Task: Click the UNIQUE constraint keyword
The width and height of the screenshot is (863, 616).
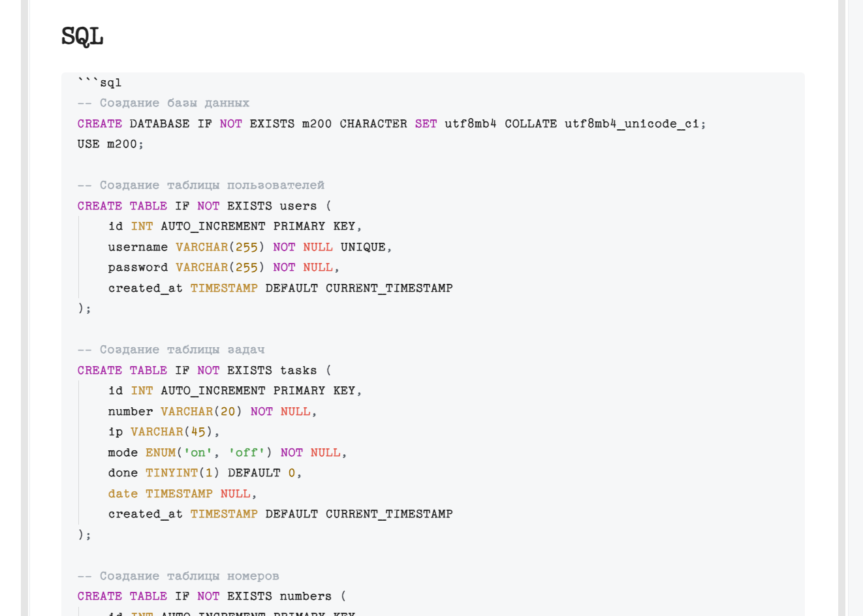Action: tap(363, 247)
